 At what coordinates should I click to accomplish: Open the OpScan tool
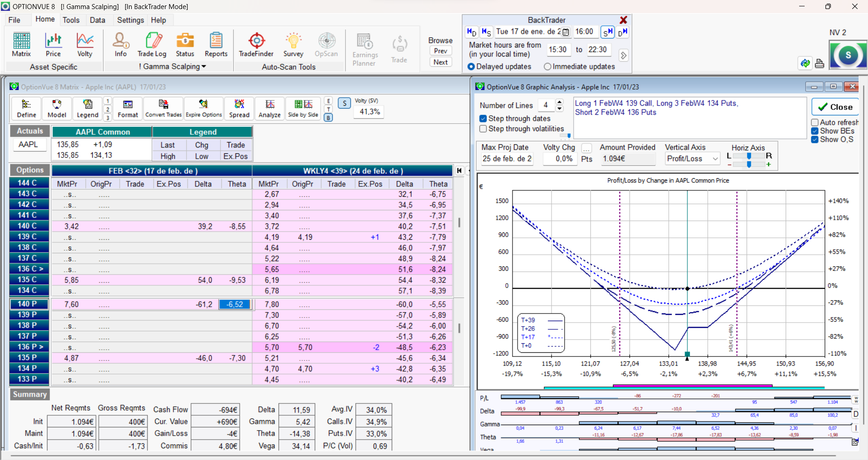(x=326, y=45)
